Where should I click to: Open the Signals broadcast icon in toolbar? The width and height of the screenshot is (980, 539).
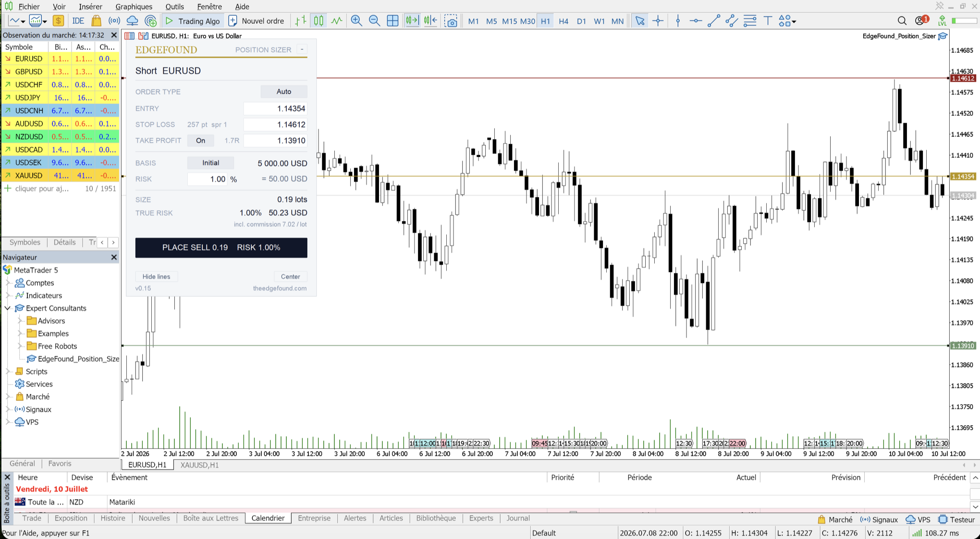coord(114,21)
